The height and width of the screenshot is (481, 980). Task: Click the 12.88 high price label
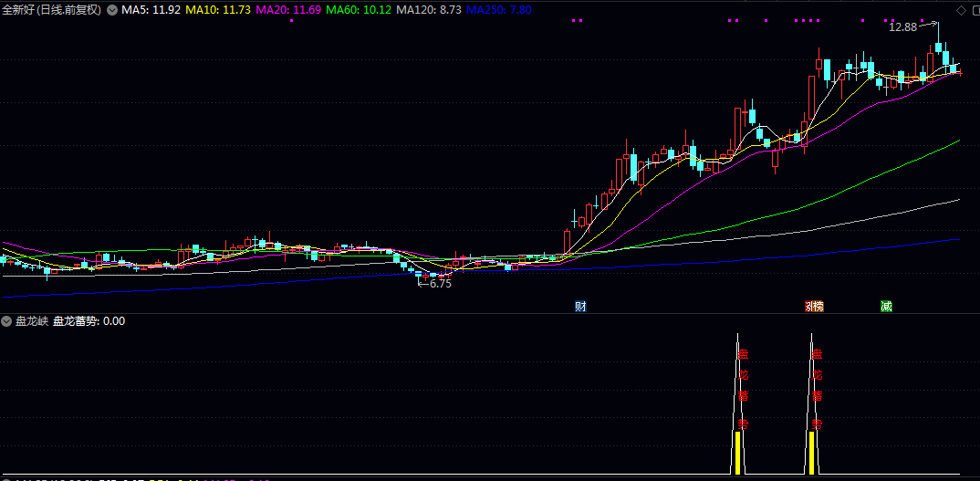(x=902, y=26)
